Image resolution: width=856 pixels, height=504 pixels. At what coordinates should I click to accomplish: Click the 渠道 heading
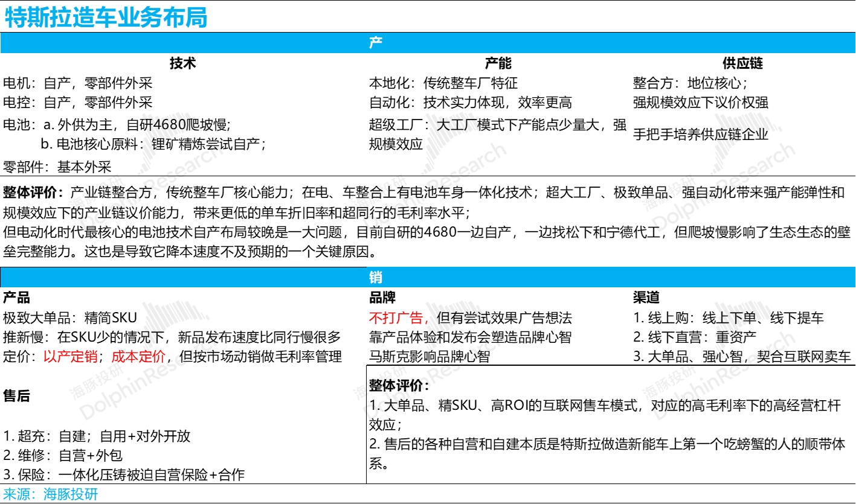646,298
